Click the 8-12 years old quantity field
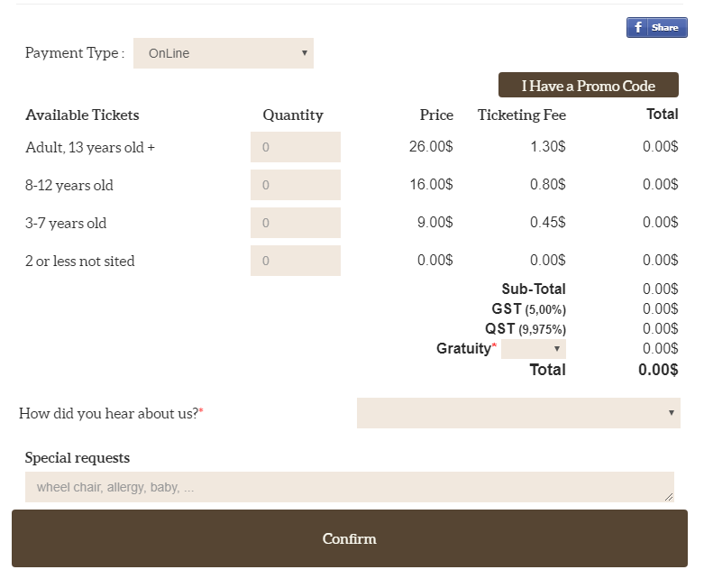 pos(295,185)
